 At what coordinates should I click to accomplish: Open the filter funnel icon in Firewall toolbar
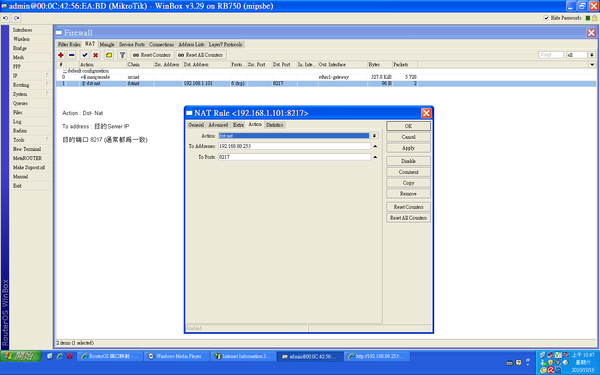click(122, 55)
